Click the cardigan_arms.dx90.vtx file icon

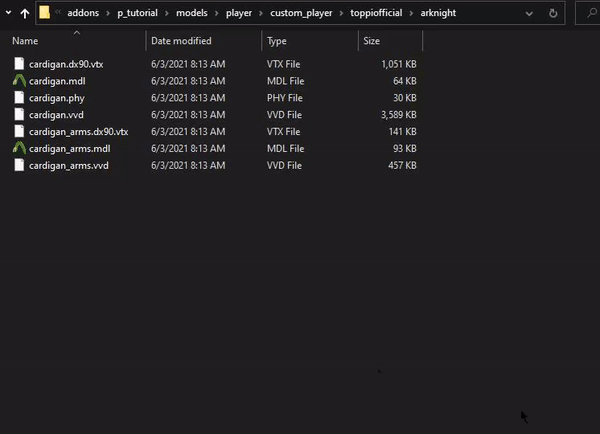click(19, 132)
